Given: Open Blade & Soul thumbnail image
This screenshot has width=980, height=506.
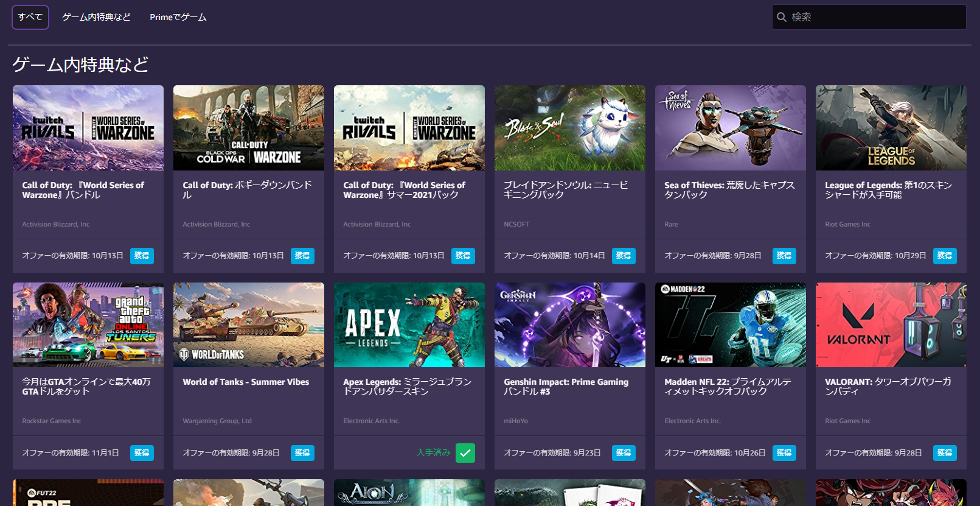Looking at the screenshot, I should (570, 128).
